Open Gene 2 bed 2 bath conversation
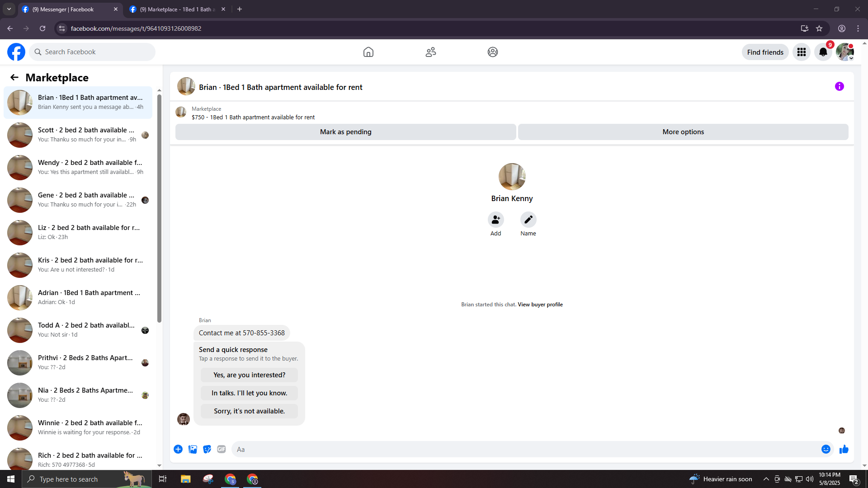This screenshot has width=868, height=488. pyautogui.click(x=78, y=200)
